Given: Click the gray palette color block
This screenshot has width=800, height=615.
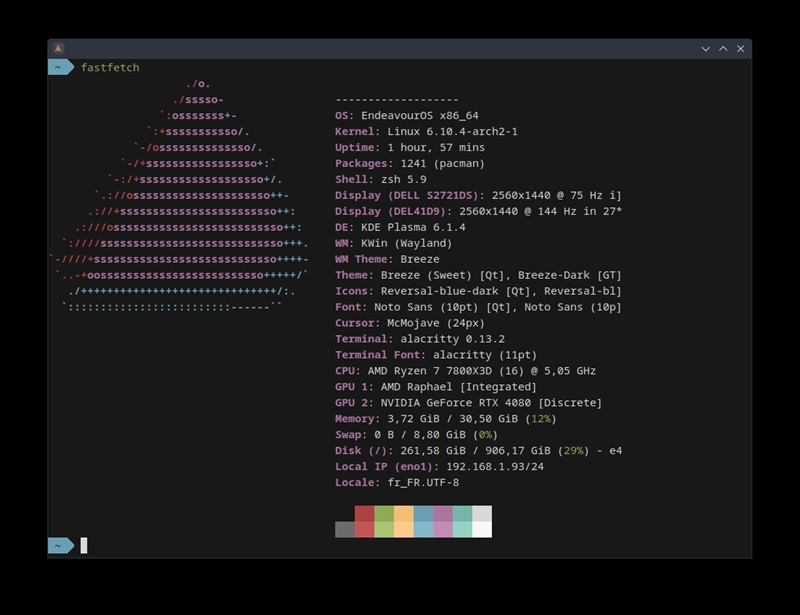Looking at the screenshot, I should [345, 529].
